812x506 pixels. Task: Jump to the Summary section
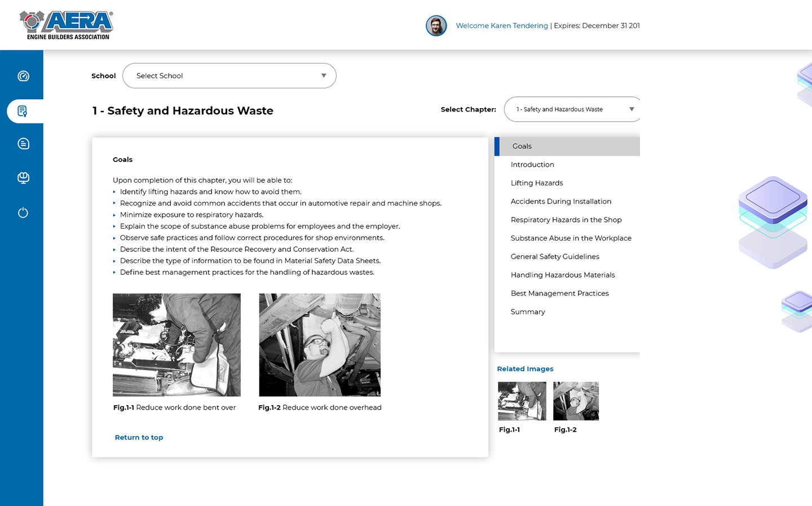[528, 312]
